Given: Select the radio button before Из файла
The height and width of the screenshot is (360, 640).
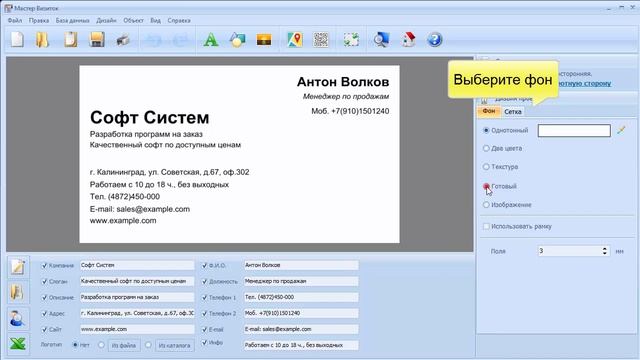Looking at the screenshot, I should click(x=101, y=345).
